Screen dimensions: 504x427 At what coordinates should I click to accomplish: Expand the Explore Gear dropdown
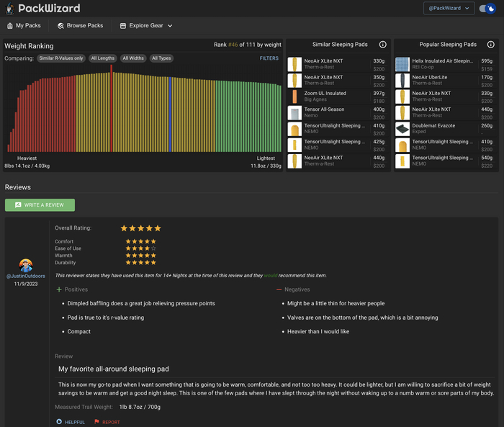pyautogui.click(x=146, y=26)
